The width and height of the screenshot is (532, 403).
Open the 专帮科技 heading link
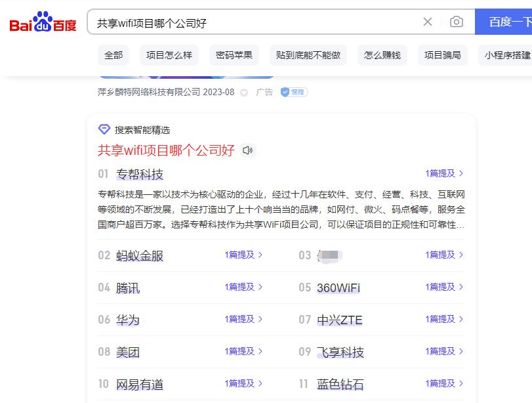tap(140, 173)
